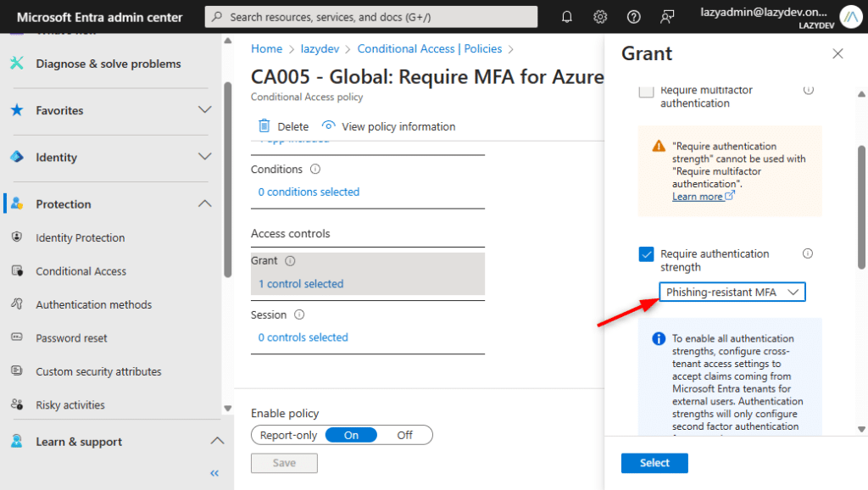Click the Password reset key icon
The width and height of the screenshot is (868, 490).
18,337
